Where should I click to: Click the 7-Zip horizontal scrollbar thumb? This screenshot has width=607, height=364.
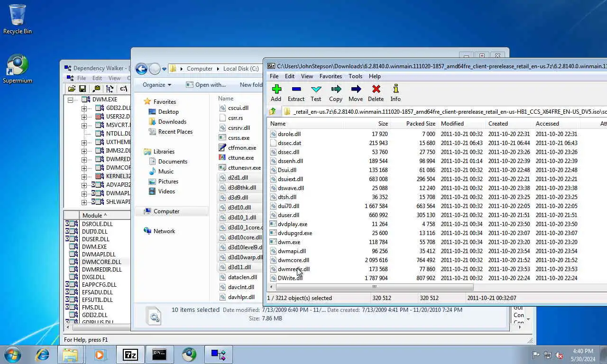[x=374, y=287]
